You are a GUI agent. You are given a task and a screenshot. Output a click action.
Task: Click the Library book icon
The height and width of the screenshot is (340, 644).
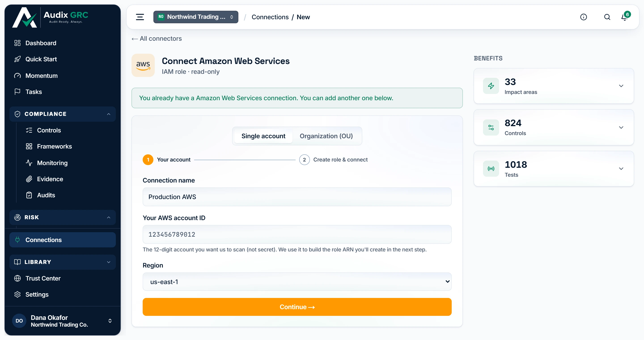[17, 262]
